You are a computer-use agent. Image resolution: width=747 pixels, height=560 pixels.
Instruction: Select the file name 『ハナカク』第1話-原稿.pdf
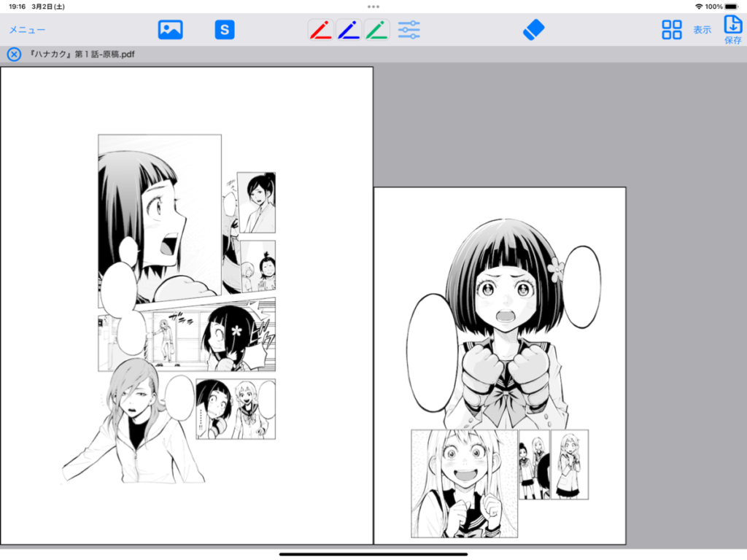point(82,54)
